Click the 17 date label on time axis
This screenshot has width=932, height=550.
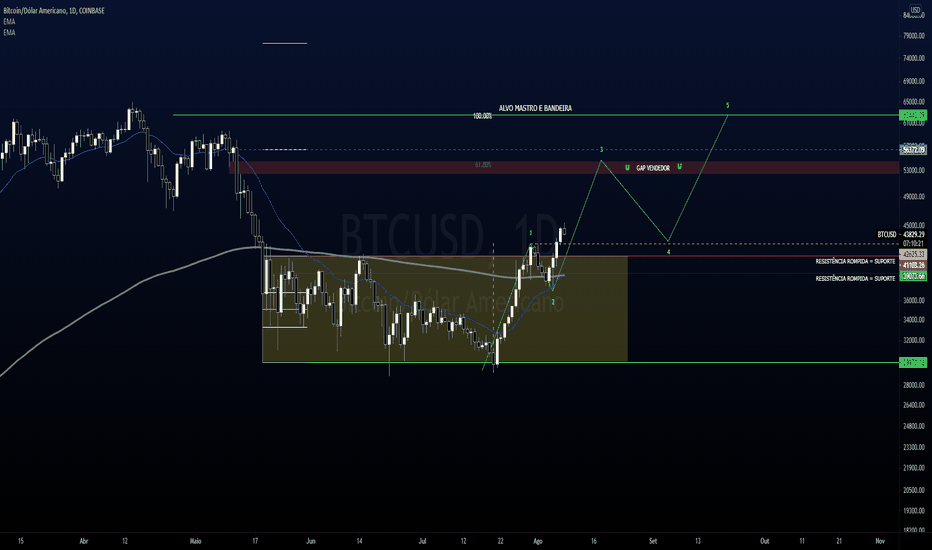click(255, 541)
